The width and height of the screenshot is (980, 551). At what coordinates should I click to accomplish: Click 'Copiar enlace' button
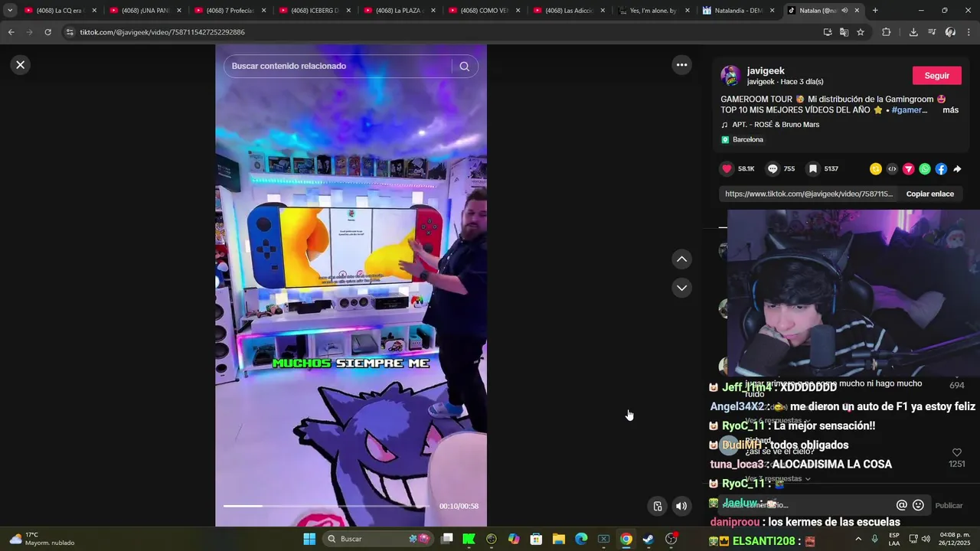pyautogui.click(x=930, y=194)
